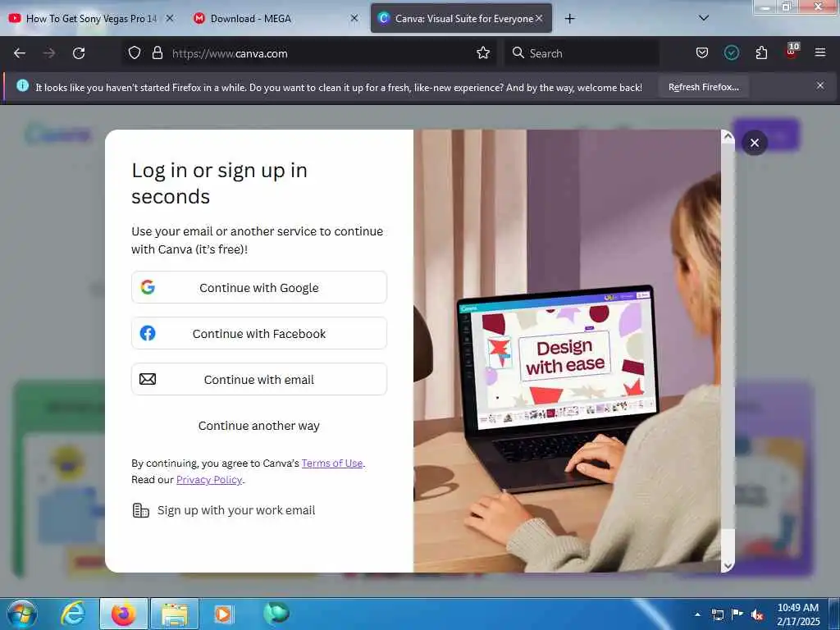Open the Action Center flag icon
The image size is (840, 630).
737,614
